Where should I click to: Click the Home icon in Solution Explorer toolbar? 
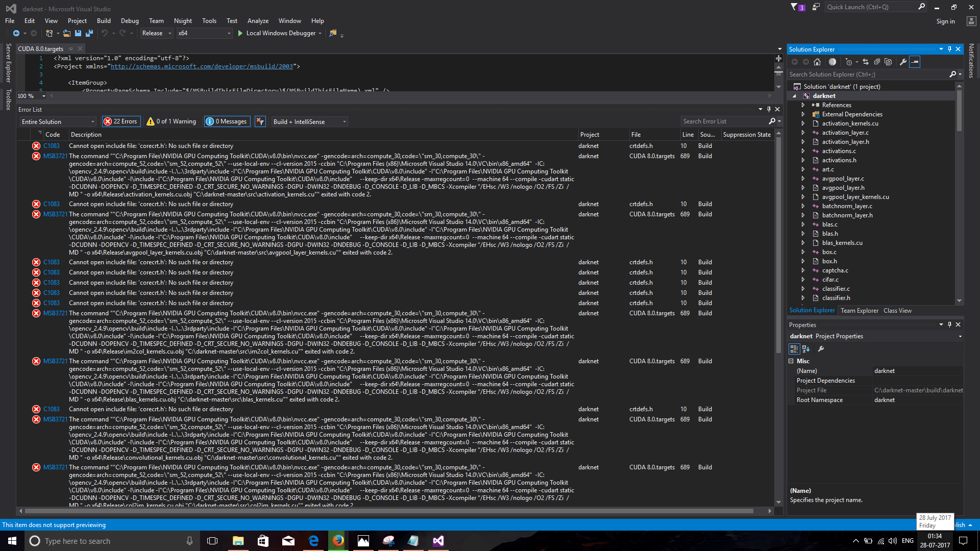point(817,62)
